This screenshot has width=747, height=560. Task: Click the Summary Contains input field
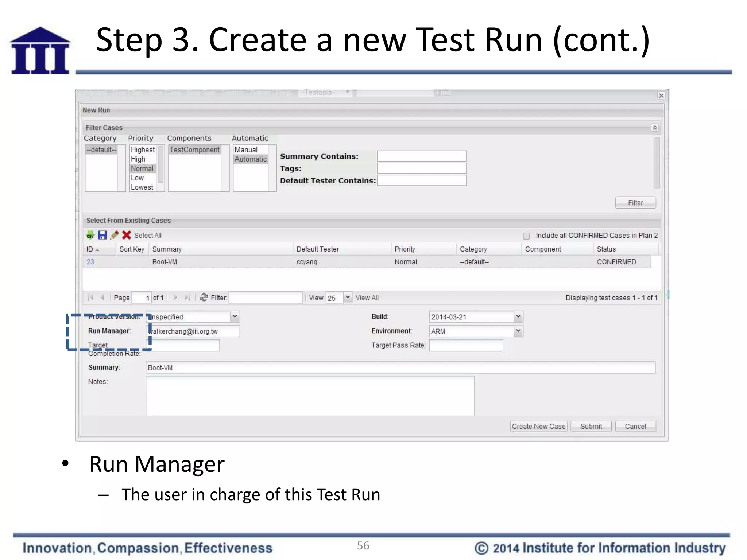click(422, 156)
